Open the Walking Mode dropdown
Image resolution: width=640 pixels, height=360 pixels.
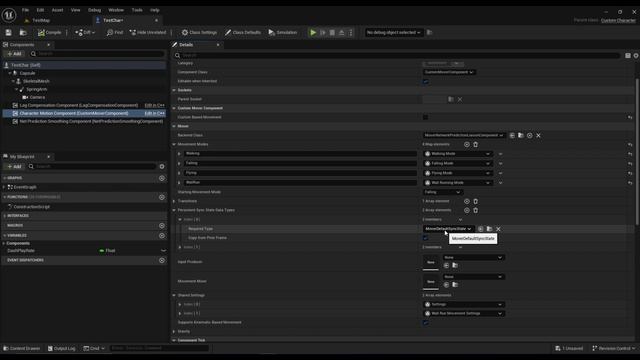pyautogui.click(x=458, y=154)
